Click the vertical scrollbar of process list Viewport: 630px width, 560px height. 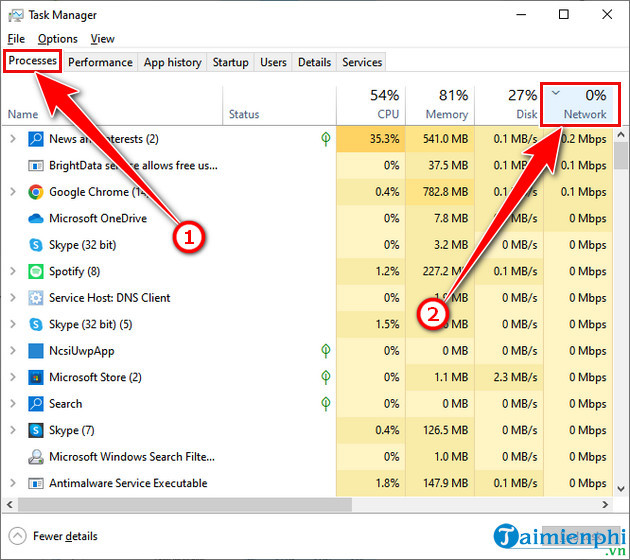621,300
